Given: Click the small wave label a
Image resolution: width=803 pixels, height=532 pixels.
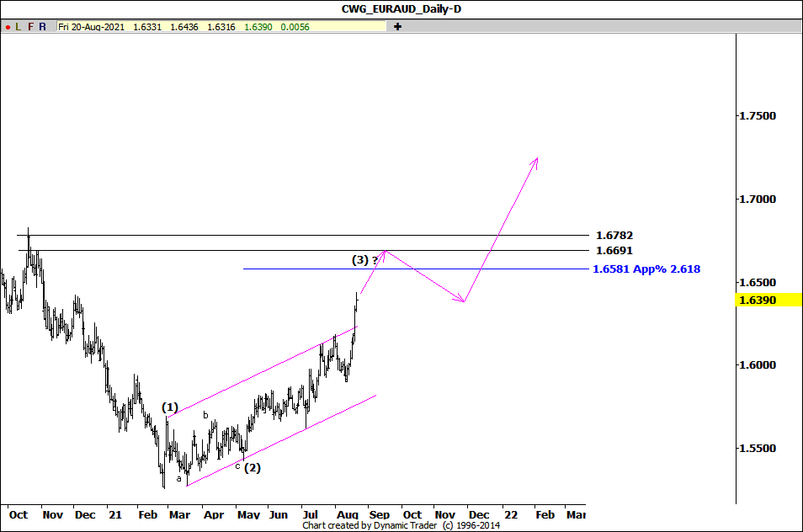Looking at the screenshot, I should click(x=178, y=479).
